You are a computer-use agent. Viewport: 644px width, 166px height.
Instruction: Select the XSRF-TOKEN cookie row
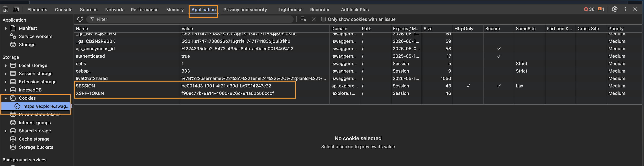pyautogui.click(x=125, y=94)
